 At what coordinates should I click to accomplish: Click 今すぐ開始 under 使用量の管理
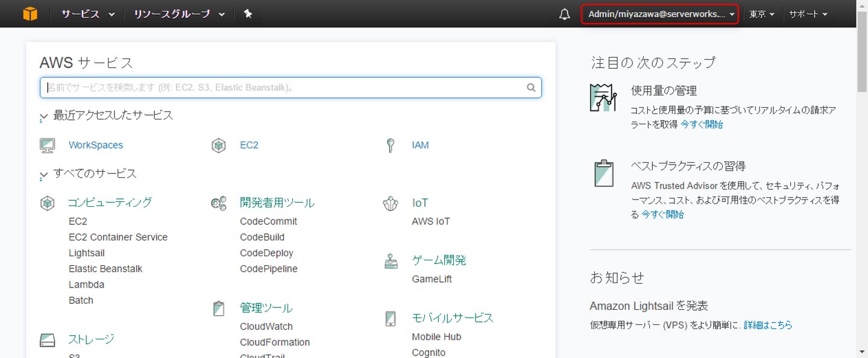click(x=702, y=124)
